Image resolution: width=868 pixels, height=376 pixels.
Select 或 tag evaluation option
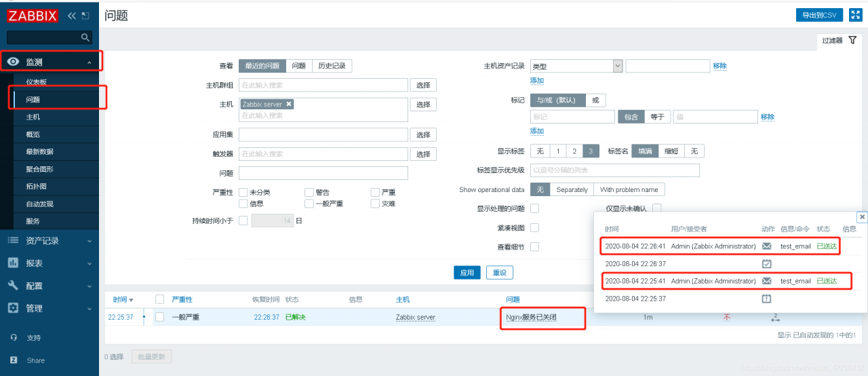coord(595,100)
